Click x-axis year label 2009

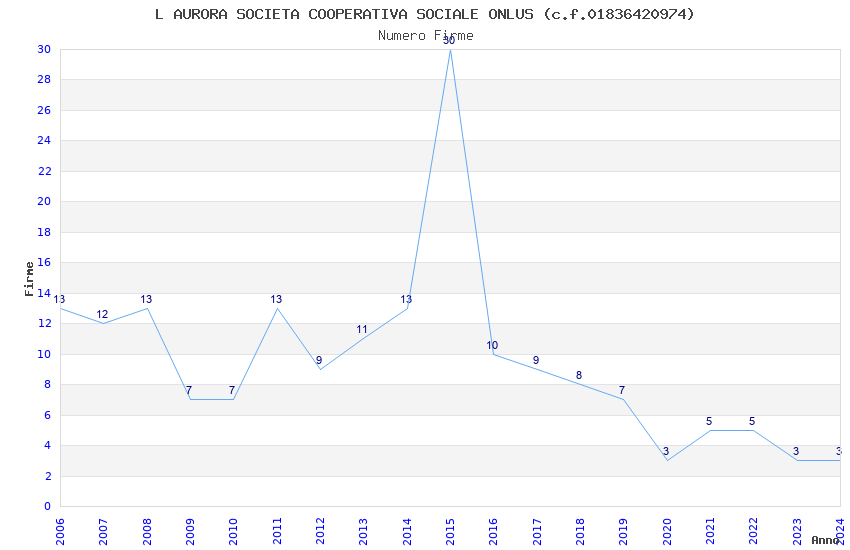(190, 532)
